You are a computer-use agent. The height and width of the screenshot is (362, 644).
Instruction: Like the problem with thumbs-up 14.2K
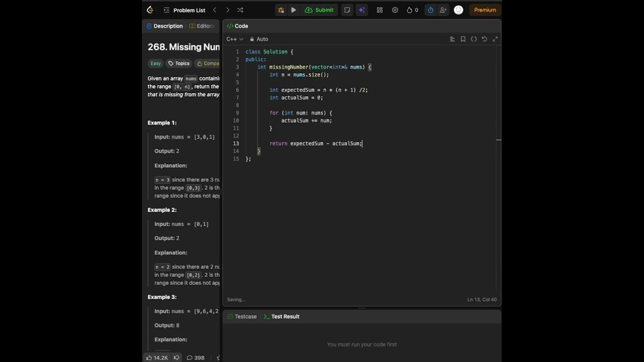(x=157, y=358)
